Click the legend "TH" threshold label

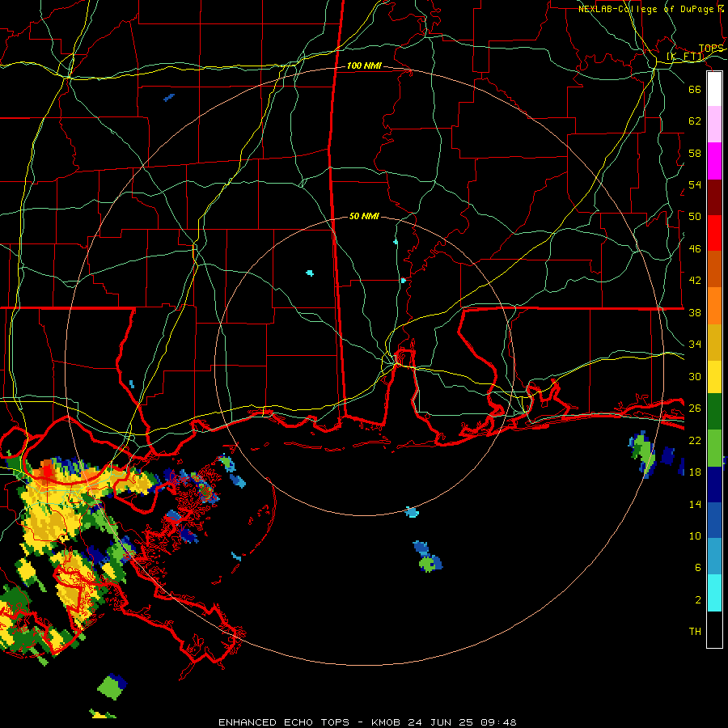[x=695, y=632]
